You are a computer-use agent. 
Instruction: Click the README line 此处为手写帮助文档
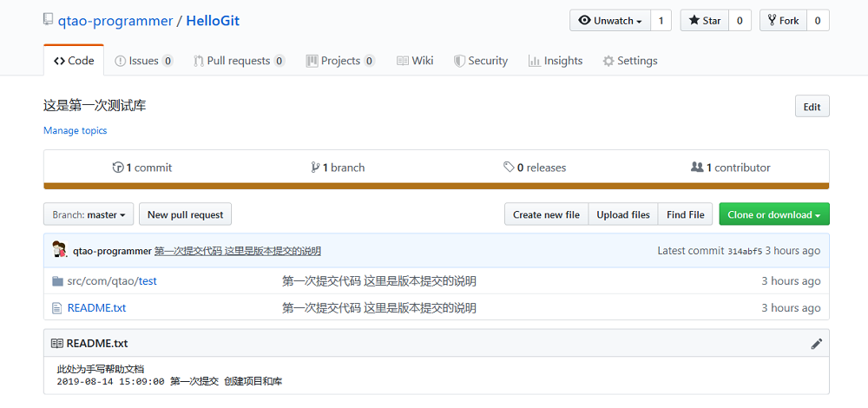(101, 369)
